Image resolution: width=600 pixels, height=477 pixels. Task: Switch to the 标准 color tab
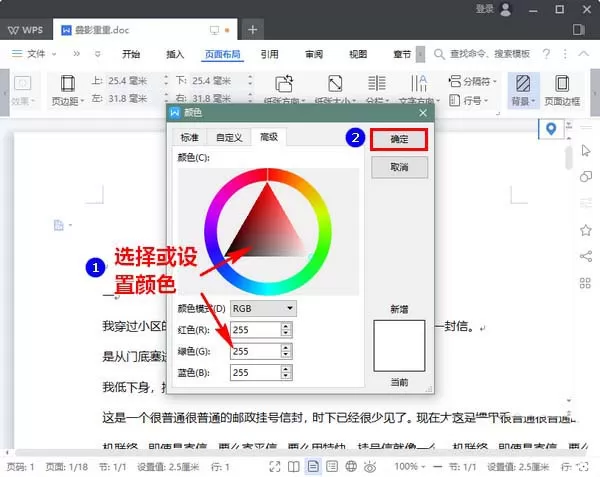pos(189,137)
